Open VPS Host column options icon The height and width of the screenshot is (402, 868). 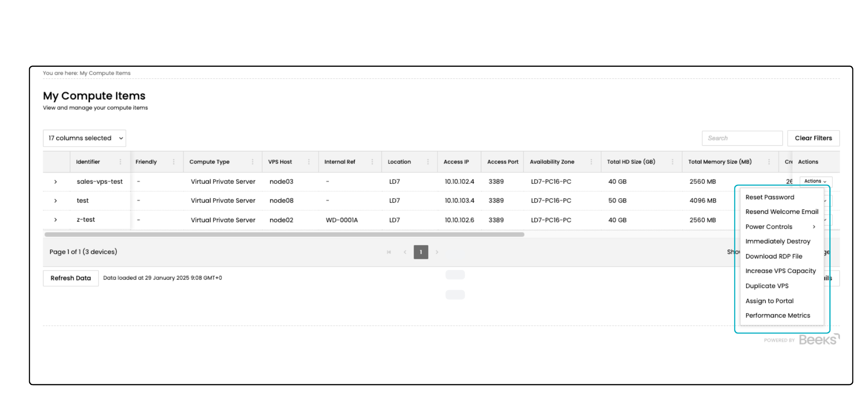pyautogui.click(x=309, y=162)
